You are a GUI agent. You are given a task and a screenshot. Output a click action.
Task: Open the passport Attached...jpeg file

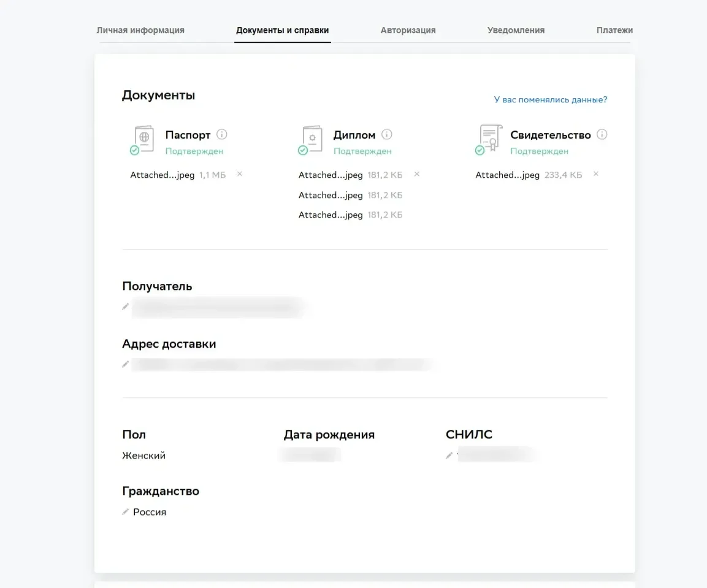pos(162,175)
